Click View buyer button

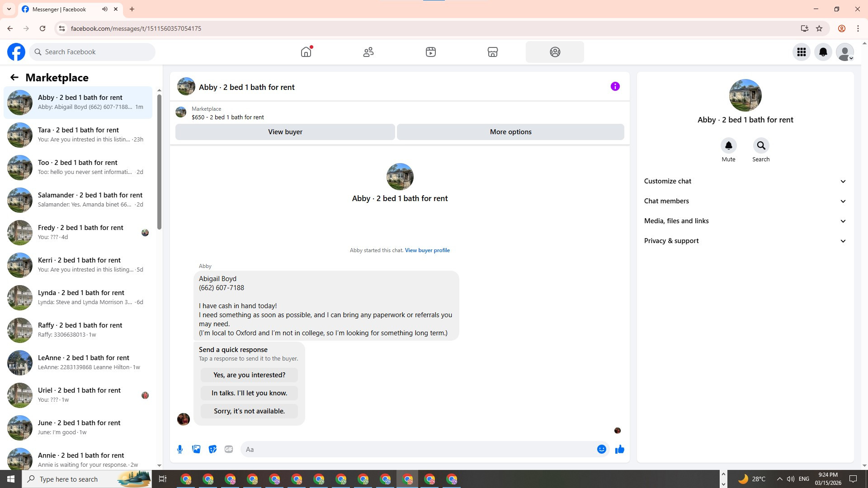pyautogui.click(x=285, y=132)
